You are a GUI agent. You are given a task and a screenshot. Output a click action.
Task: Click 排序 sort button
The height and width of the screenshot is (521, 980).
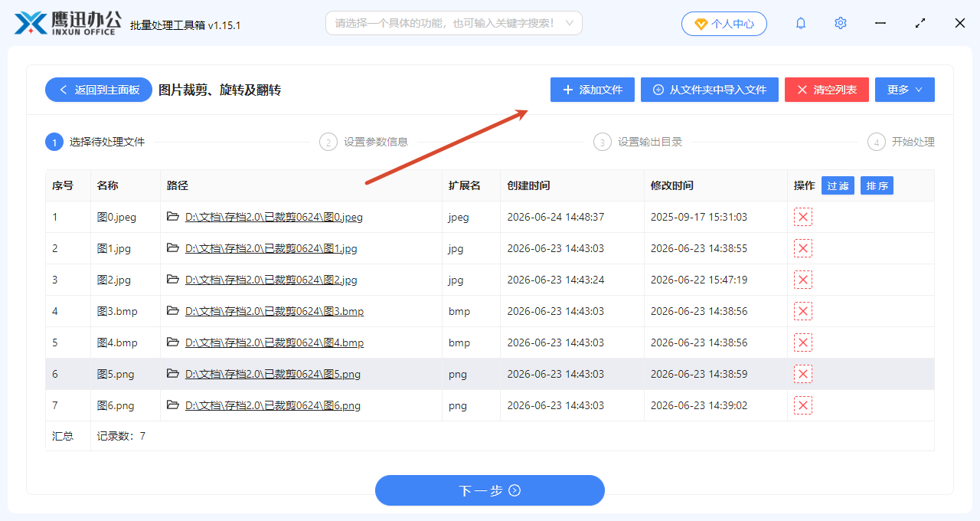click(877, 185)
